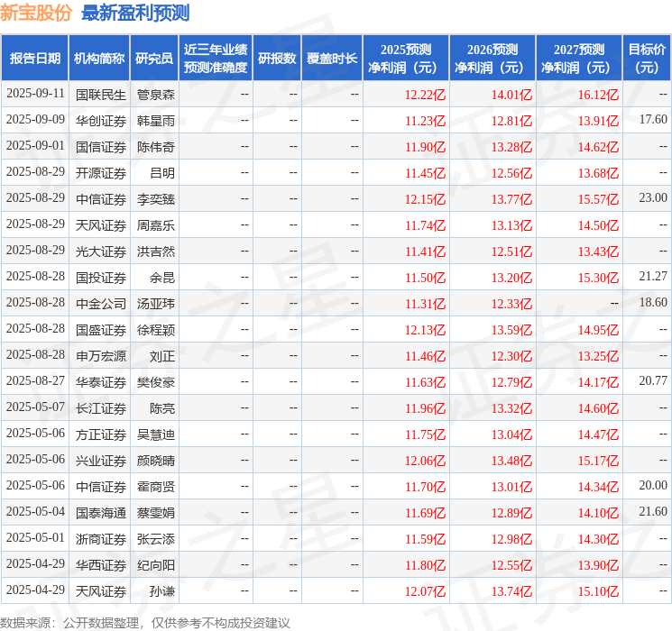
Task: Click analyst name 管泉森
Action: pyautogui.click(x=155, y=95)
